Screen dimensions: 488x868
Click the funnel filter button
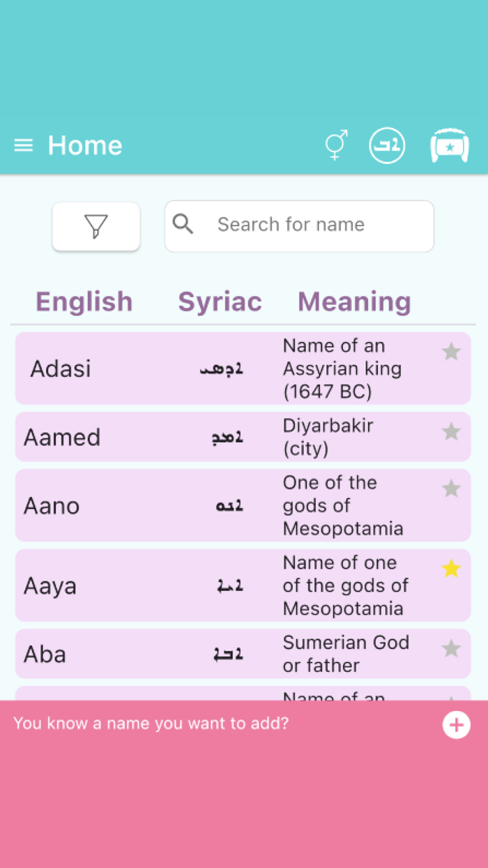click(96, 226)
